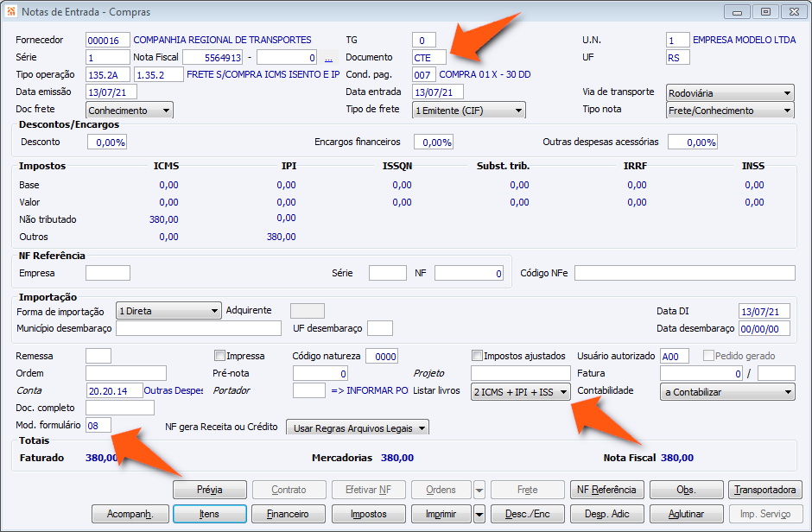Image resolution: width=812 pixels, height=532 pixels.
Task: Focus the NF Referência Empresa field
Action: (108, 273)
